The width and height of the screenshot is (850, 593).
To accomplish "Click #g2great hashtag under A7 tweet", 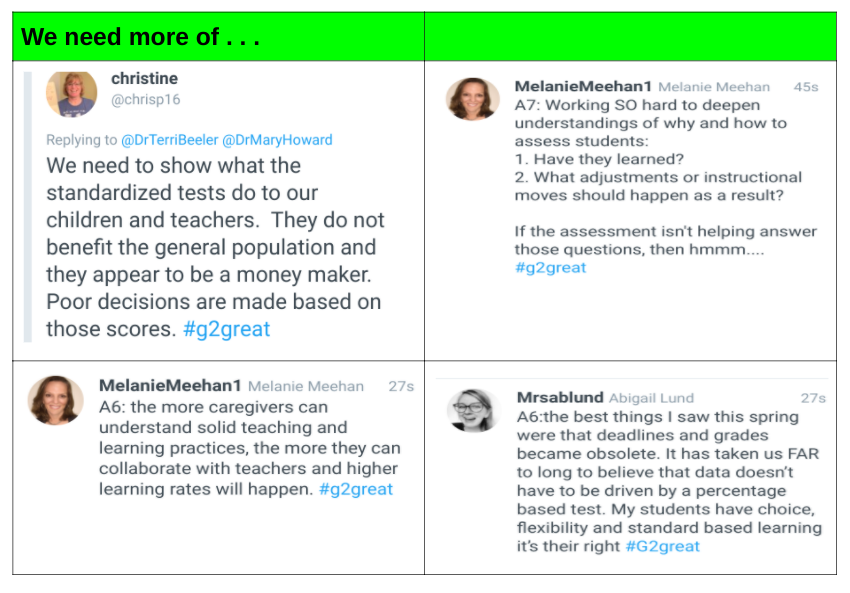I will pyautogui.click(x=550, y=268).
